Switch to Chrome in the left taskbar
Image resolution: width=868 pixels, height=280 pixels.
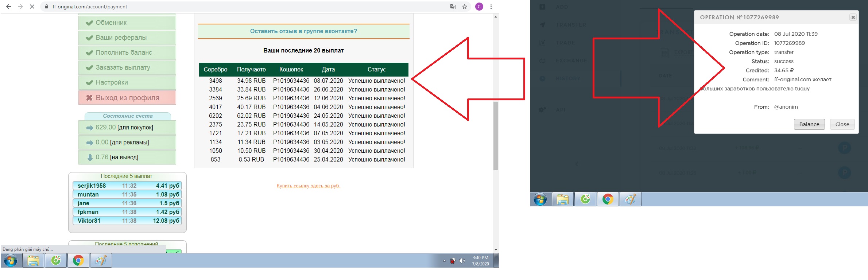[x=78, y=261]
